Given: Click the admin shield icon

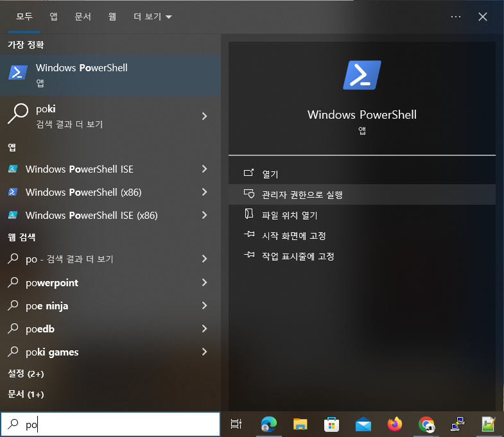Looking at the screenshot, I should coord(249,194).
